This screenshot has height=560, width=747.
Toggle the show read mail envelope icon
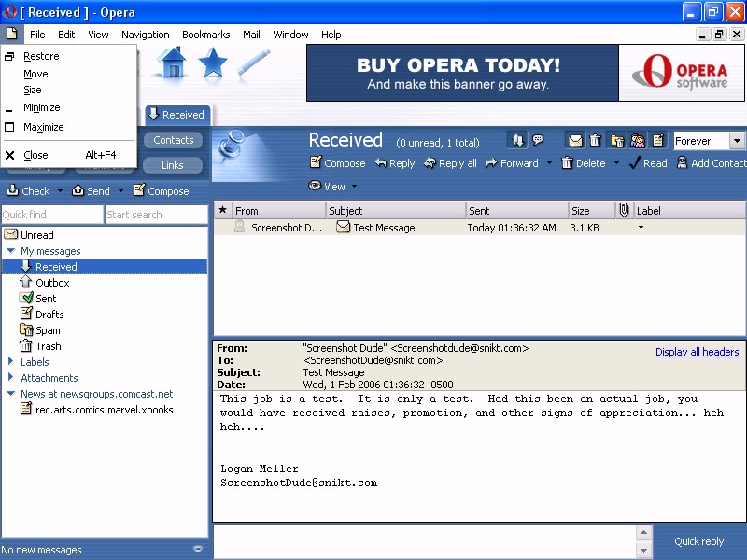click(x=575, y=141)
